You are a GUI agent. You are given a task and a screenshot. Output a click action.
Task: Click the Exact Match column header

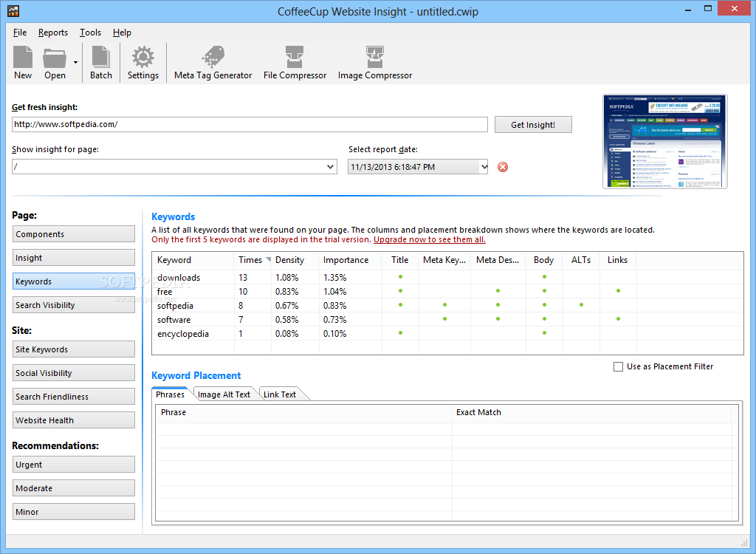click(591, 413)
